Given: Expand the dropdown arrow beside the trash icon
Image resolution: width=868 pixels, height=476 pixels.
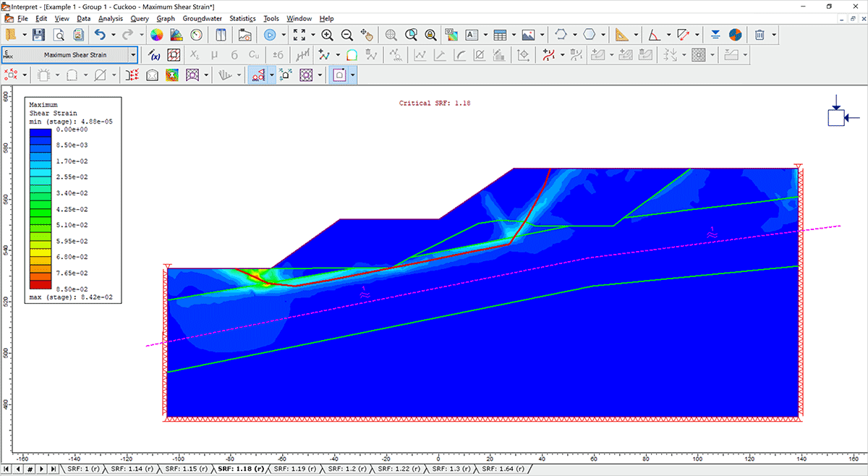Looking at the screenshot, I should 774,35.
